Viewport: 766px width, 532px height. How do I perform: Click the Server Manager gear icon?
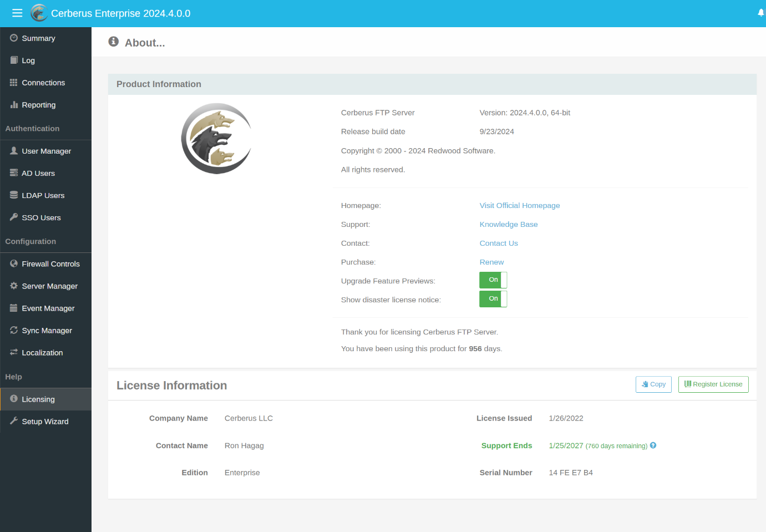point(14,286)
